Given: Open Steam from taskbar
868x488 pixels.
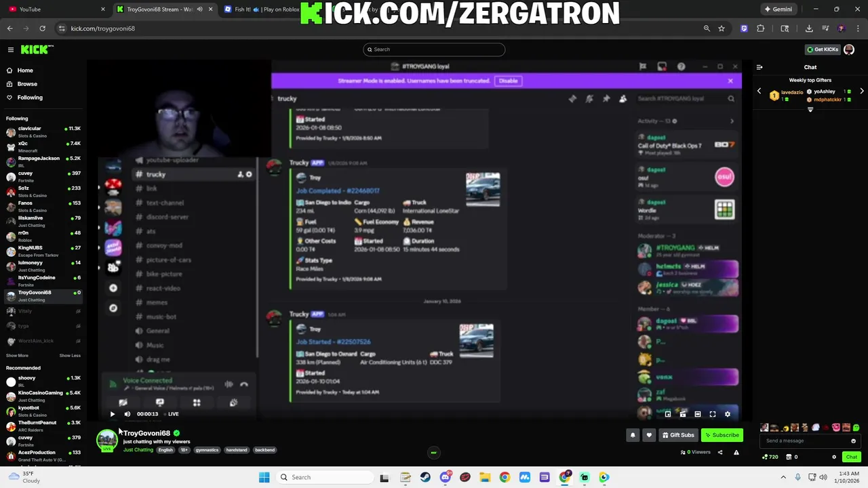Looking at the screenshot, I should tap(425, 477).
